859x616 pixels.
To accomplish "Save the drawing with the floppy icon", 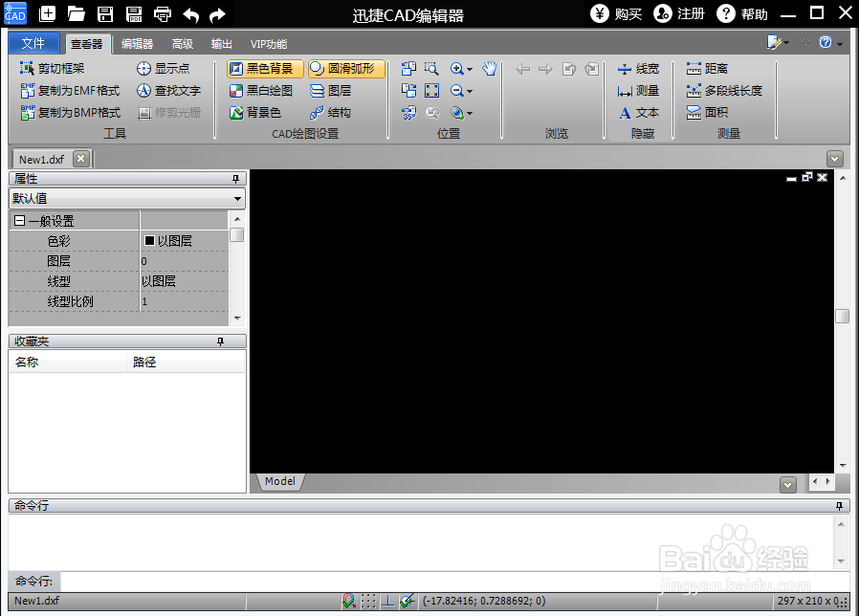I will coord(105,14).
